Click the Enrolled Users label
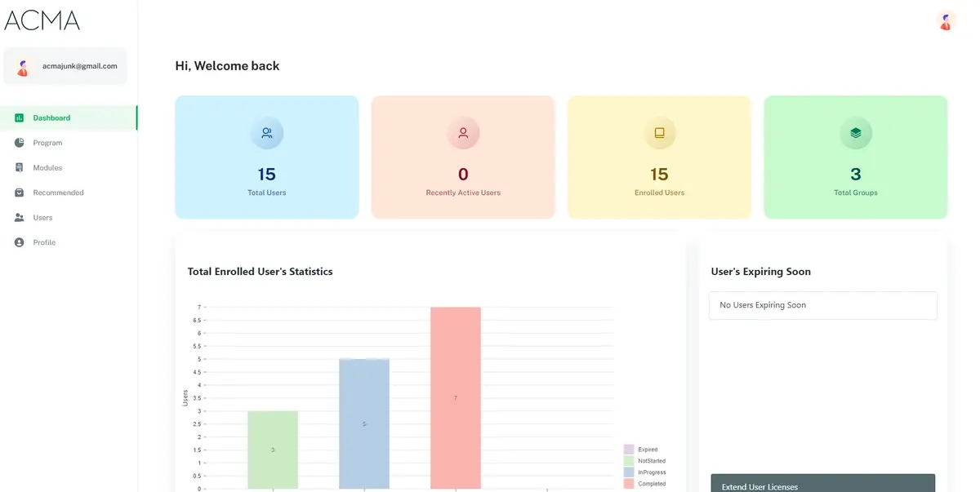This screenshot has height=492, width=980. pos(660,193)
